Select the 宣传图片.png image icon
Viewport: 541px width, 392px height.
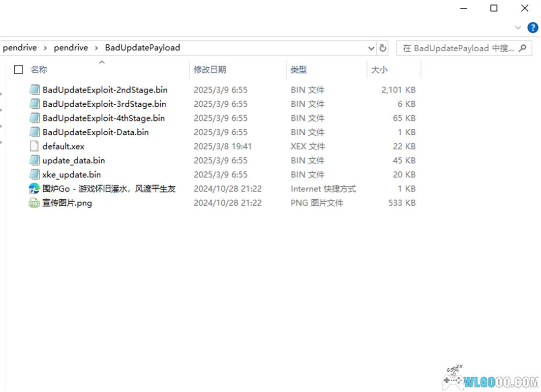[34, 203]
